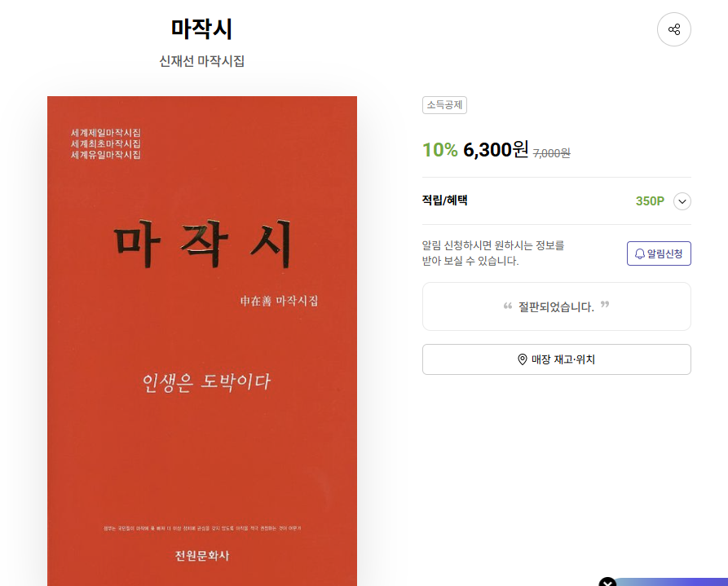Click the 절판되었습니다 notice box
Screen dimensions: 728x586
coord(556,306)
